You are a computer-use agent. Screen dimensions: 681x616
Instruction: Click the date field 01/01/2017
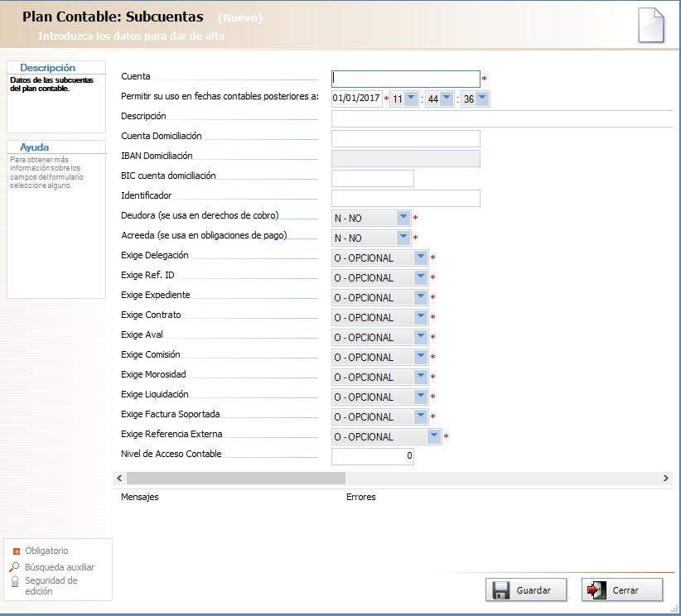tap(356, 99)
